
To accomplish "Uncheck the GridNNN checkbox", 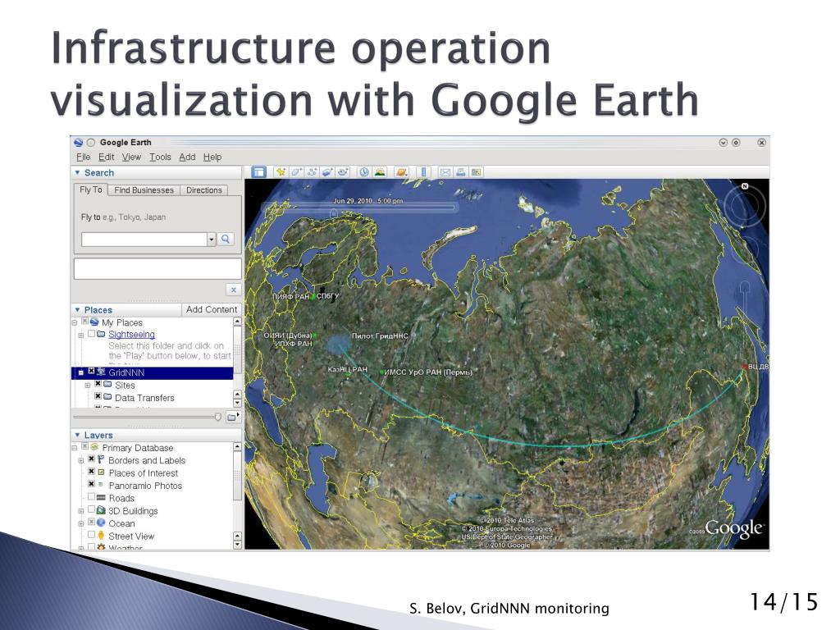I will (92, 372).
